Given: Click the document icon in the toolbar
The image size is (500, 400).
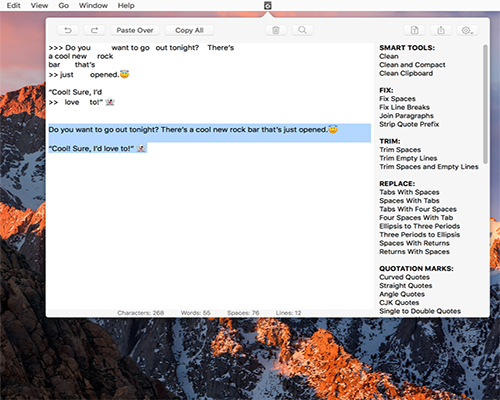Looking at the screenshot, I should (x=414, y=30).
